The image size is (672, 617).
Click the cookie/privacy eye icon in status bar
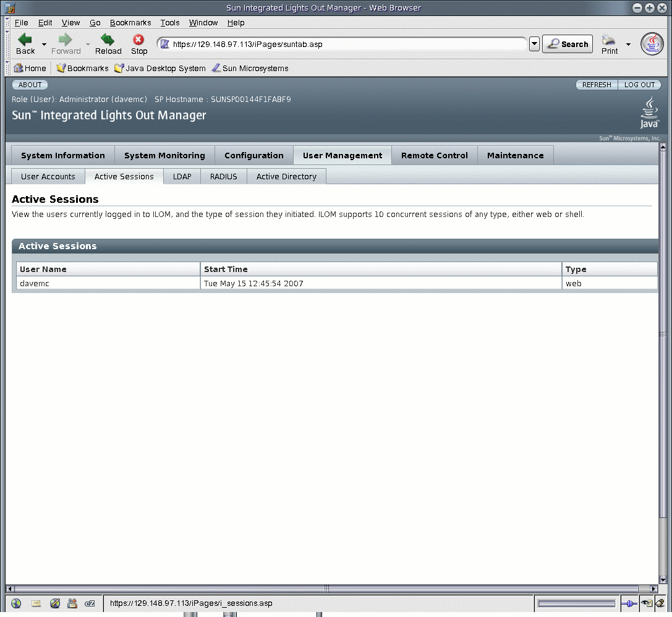pyautogui.click(x=646, y=604)
